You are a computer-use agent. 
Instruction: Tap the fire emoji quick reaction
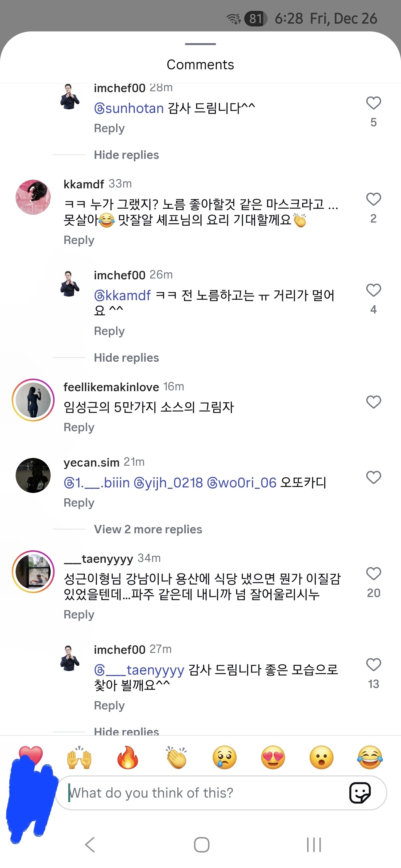click(128, 758)
